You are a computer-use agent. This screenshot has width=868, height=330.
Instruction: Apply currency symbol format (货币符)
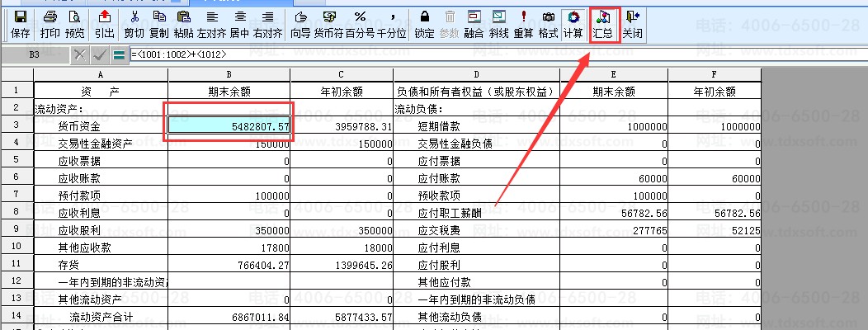pyautogui.click(x=330, y=25)
